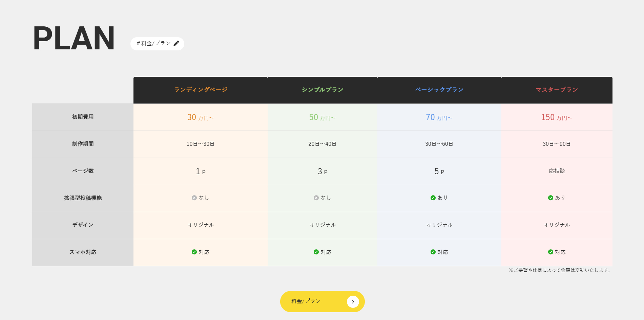644x320 pixels.
Task: Click green check icon in シンプルプラン スマホ対応 cell
Action: pos(316,252)
